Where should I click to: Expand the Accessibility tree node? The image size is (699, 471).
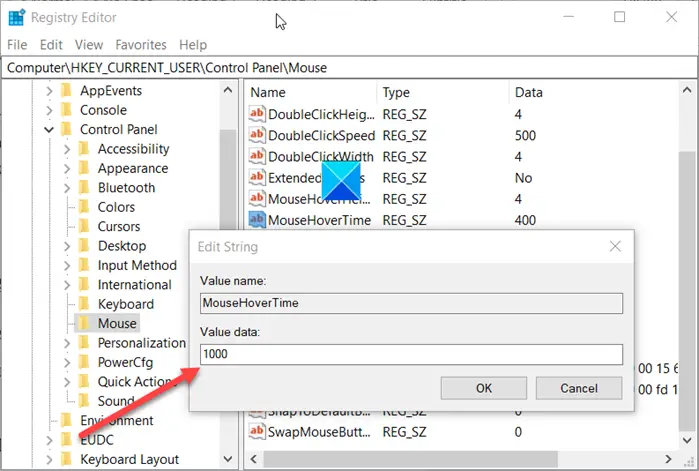[x=67, y=149]
